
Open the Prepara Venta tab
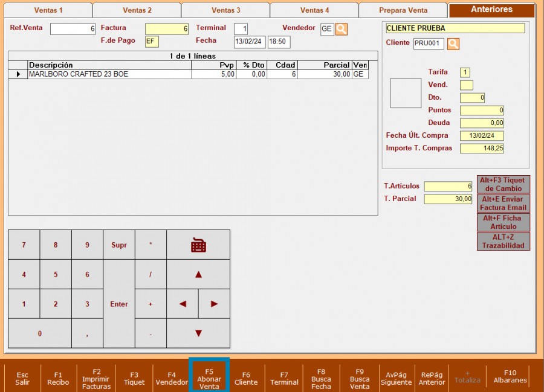(403, 10)
